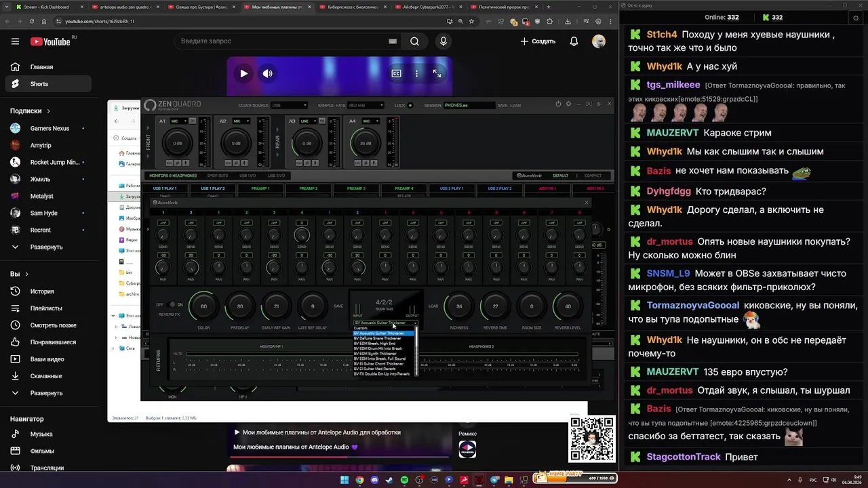Adjust the Color knob set to 60
Viewport: 868px width, 488px height.
203,306
